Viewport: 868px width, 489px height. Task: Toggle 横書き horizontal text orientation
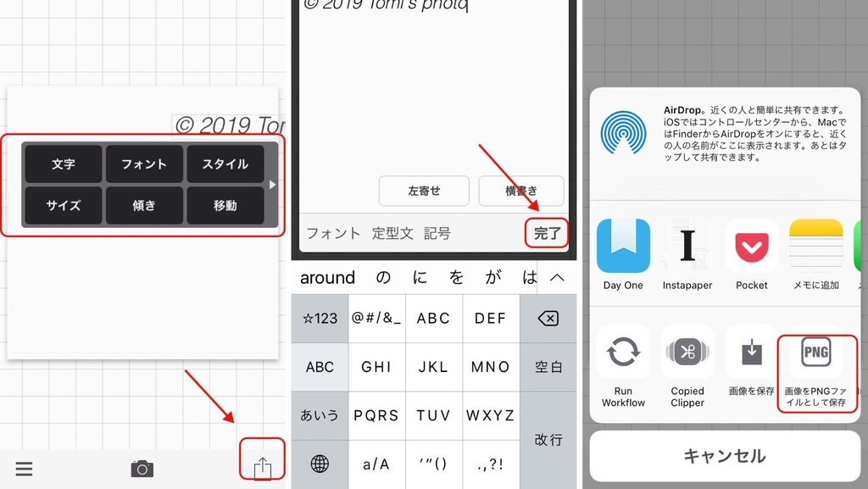point(521,191)
